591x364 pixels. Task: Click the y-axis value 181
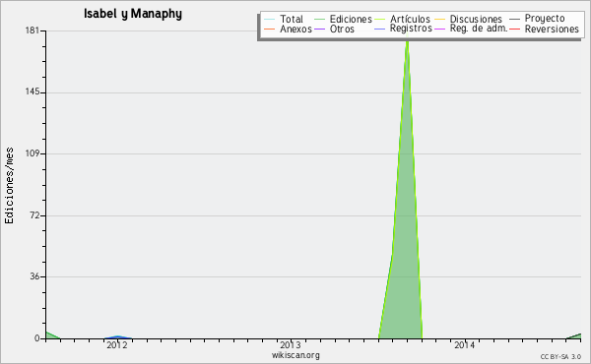click(x=33, y=30)
